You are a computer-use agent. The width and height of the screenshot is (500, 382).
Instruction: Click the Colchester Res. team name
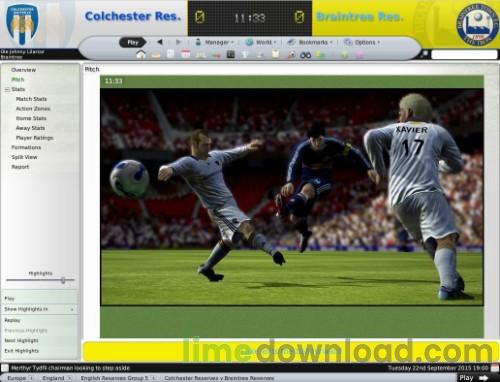[133, 16]
